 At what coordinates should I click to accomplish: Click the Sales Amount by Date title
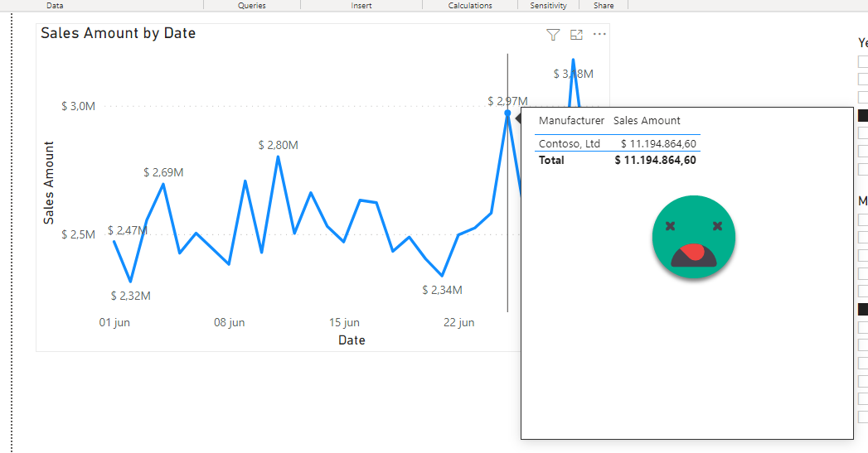[118, 34]
